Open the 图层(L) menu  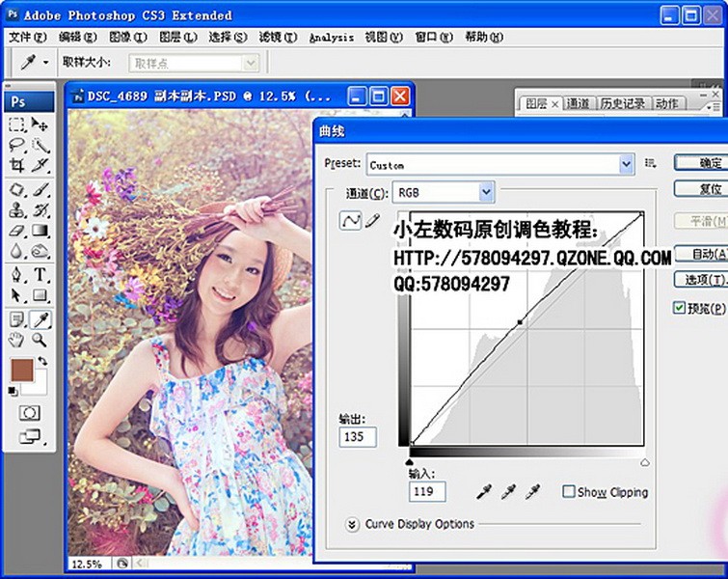click(177, 38)
